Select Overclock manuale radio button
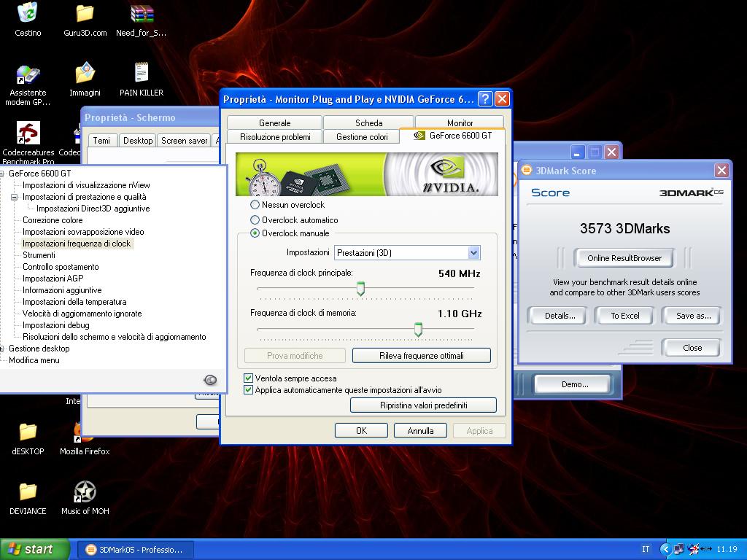747x560 pixels. click(x=255, y=233)
